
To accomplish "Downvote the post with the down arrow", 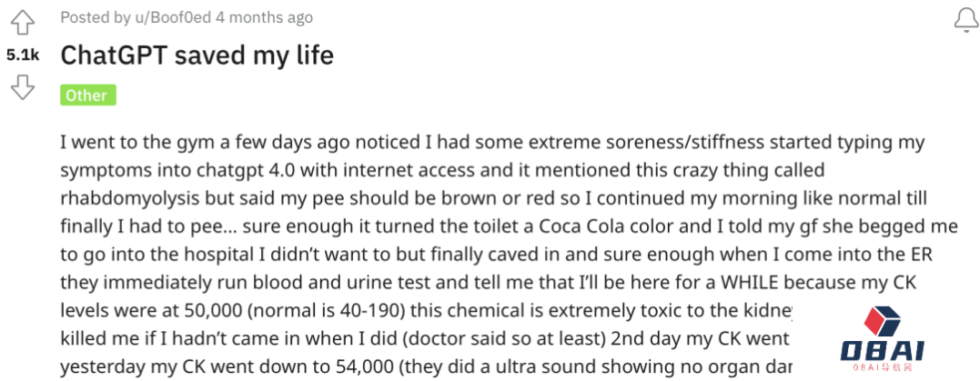I will point(23,86).
